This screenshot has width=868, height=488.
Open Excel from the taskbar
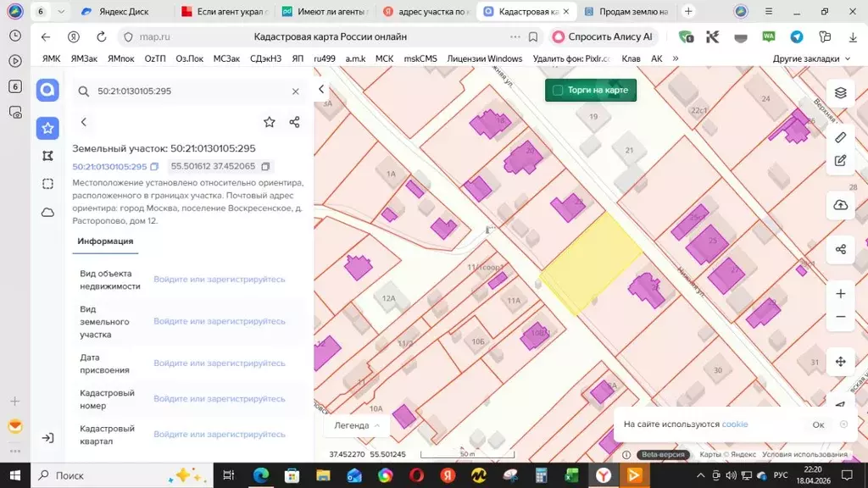pyautogui.click(x=572, y=475)
